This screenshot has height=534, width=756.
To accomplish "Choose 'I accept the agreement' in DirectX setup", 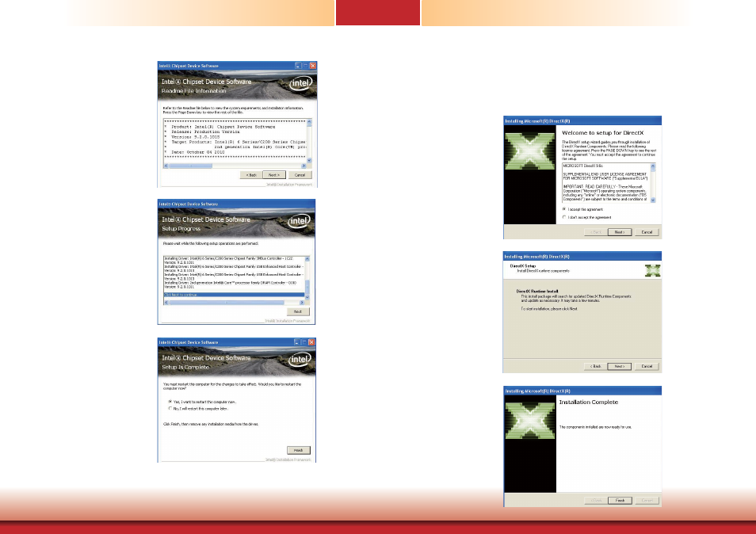I will point(563,209).
